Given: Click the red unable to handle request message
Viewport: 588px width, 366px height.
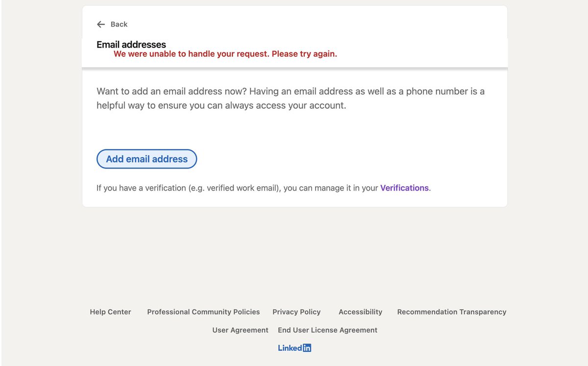Looking at the screenshot, I should [x=225, y=54].
